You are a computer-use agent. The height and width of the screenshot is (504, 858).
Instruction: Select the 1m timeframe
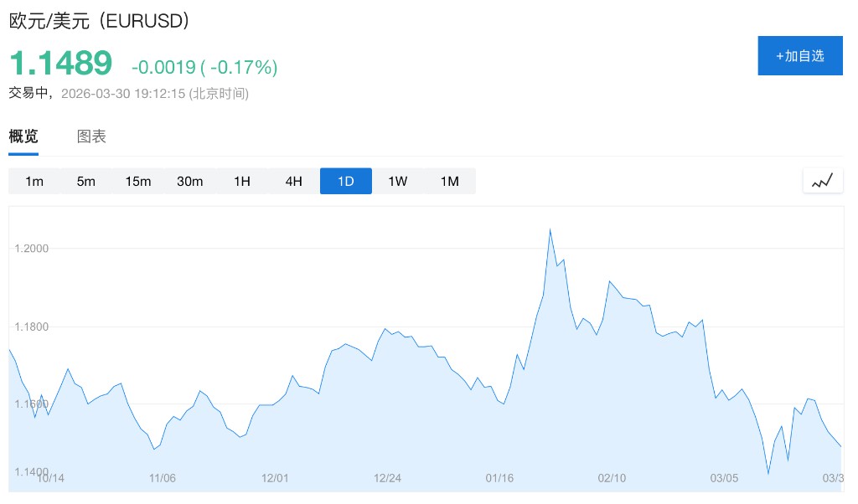(34, 181)
